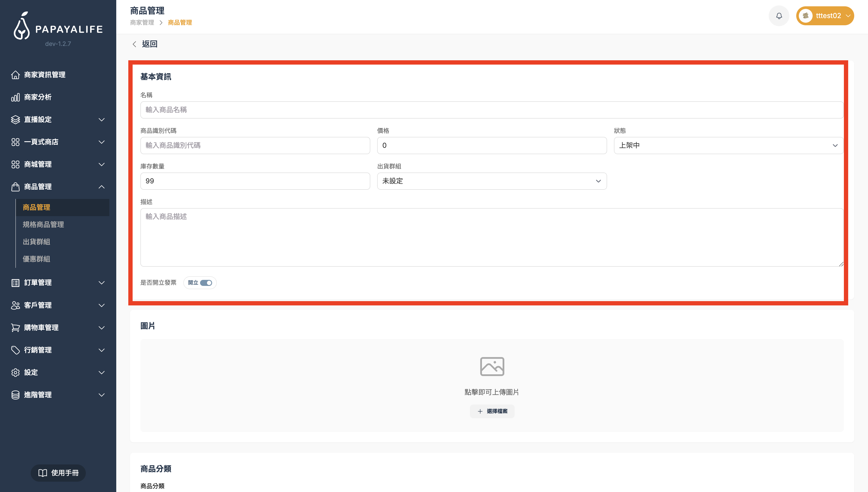Click the user avatar icon next to tttest02
This screenshot has width=868, height=492.
click(x=806, y=16)
